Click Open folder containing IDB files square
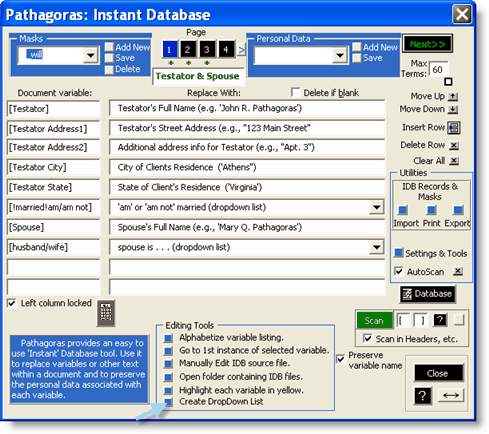The height and width of the screenshot is (434, 489). 168,377
